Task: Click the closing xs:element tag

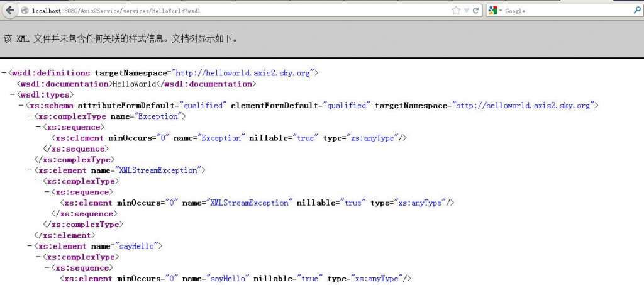Action: click(x=65, y=235)
